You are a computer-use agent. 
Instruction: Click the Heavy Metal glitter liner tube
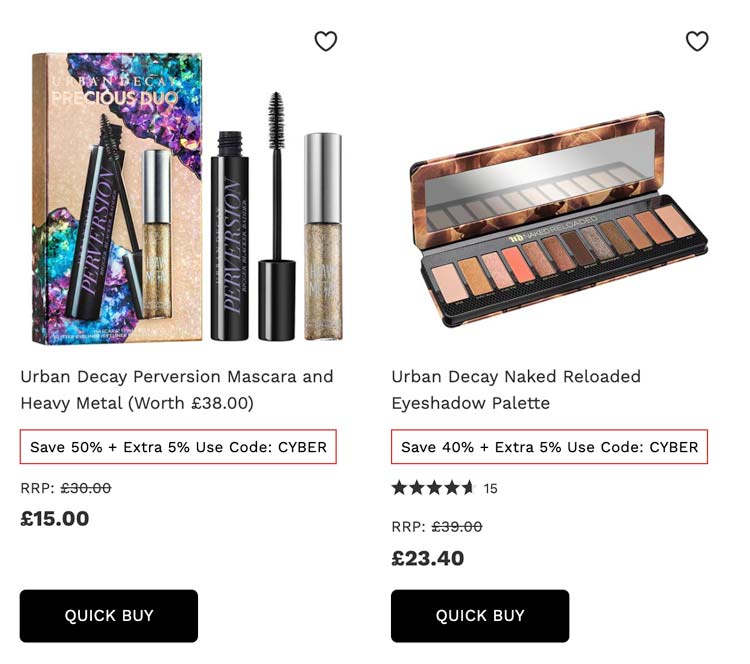[323, 236]
